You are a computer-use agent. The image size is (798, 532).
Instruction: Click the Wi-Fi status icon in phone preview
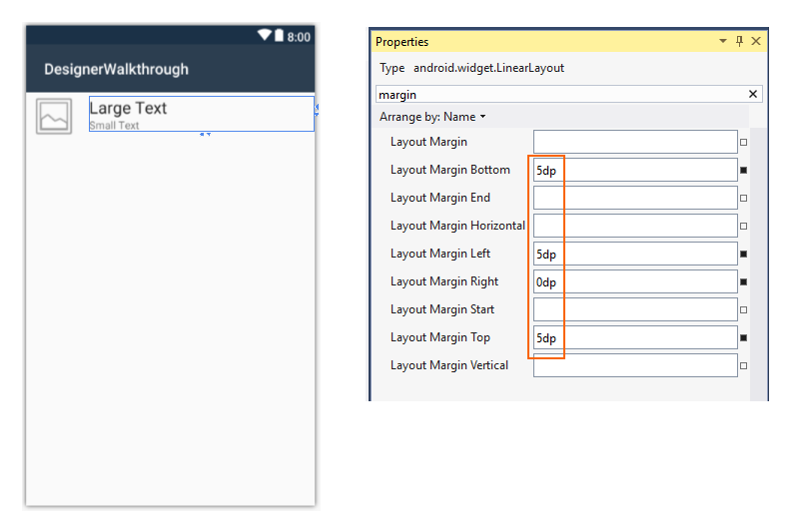[x=265, y=35]
